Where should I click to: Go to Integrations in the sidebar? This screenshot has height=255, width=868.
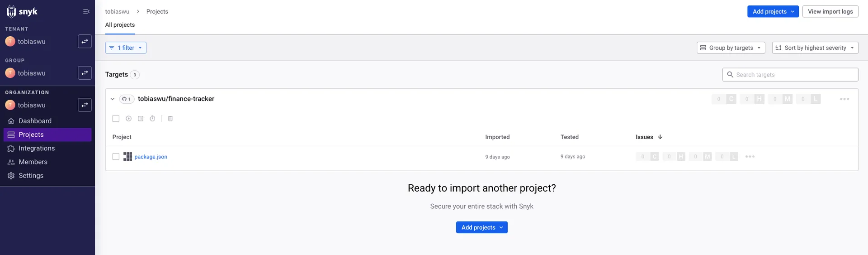pyautogui.click(x=37, y=148)
